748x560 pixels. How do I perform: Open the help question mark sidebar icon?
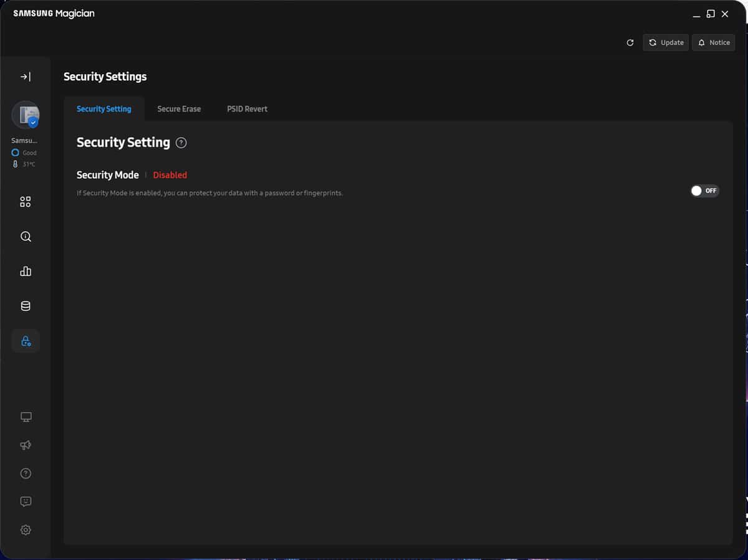(26, 473)
